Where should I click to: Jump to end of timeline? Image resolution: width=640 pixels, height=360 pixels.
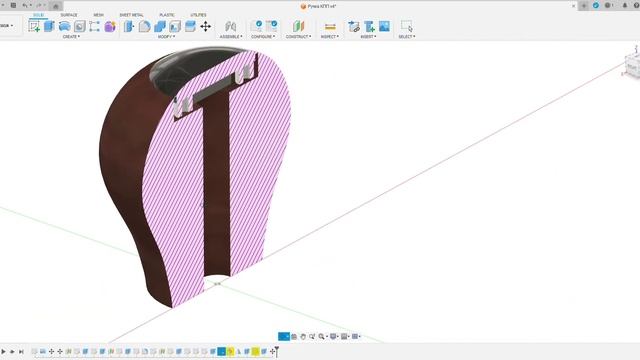pos(21,351)
